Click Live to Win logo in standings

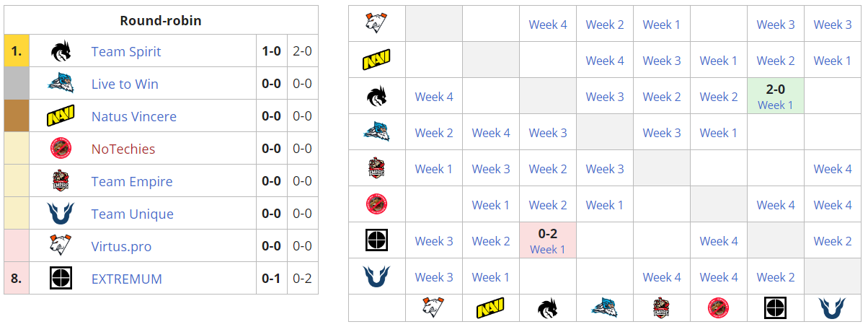coord(61,84)
